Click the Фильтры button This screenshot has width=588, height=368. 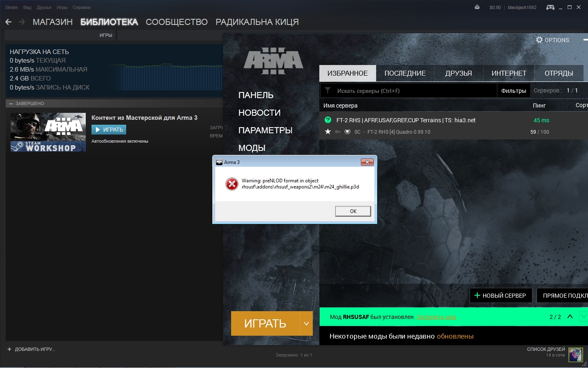tap(513, 91)
